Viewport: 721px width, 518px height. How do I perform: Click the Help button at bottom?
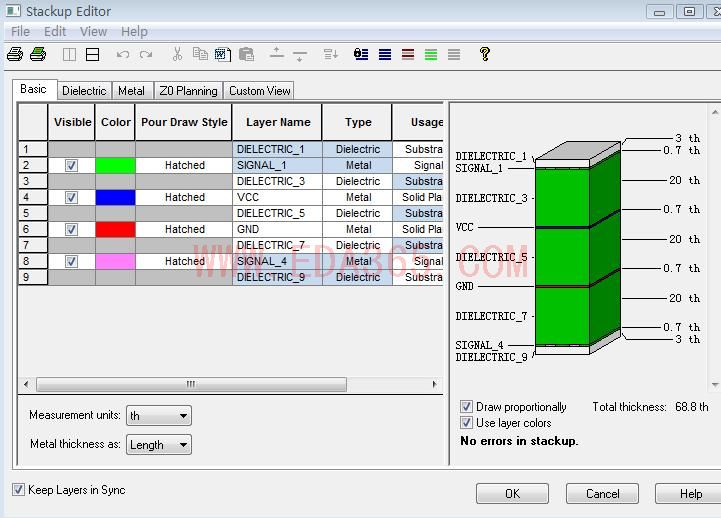click(x=688, y=494)
